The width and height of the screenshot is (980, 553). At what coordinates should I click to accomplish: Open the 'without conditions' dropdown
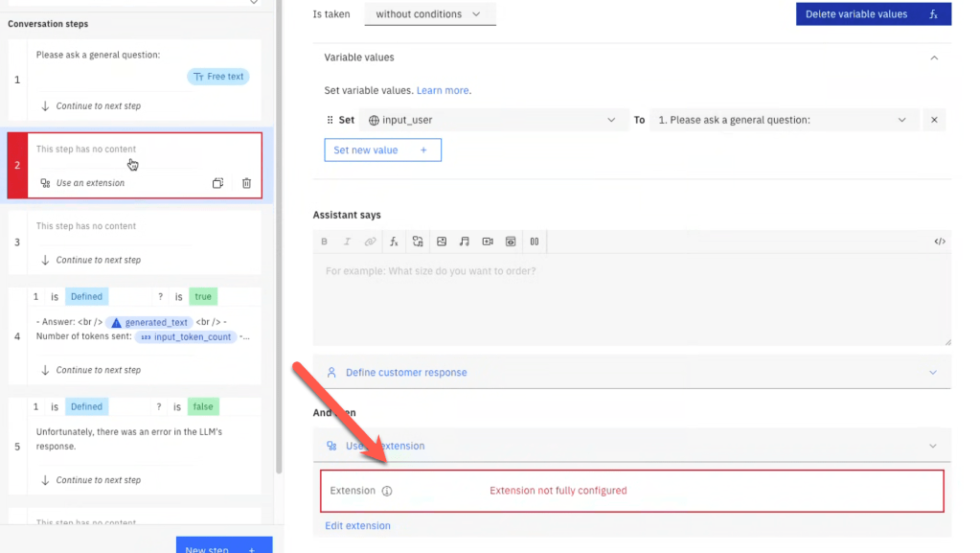(x=430, y=14)
